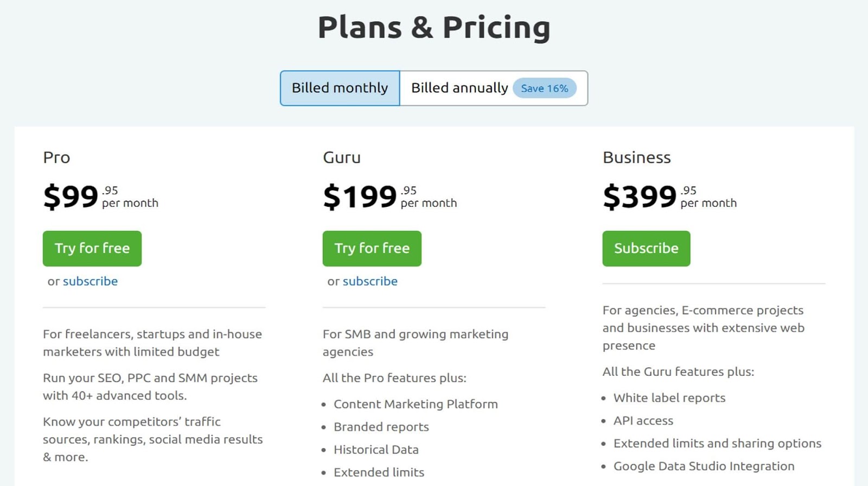Select the Branded reports feature item
The height and width of the screenshot is (486, 868).
coord(381,427)
